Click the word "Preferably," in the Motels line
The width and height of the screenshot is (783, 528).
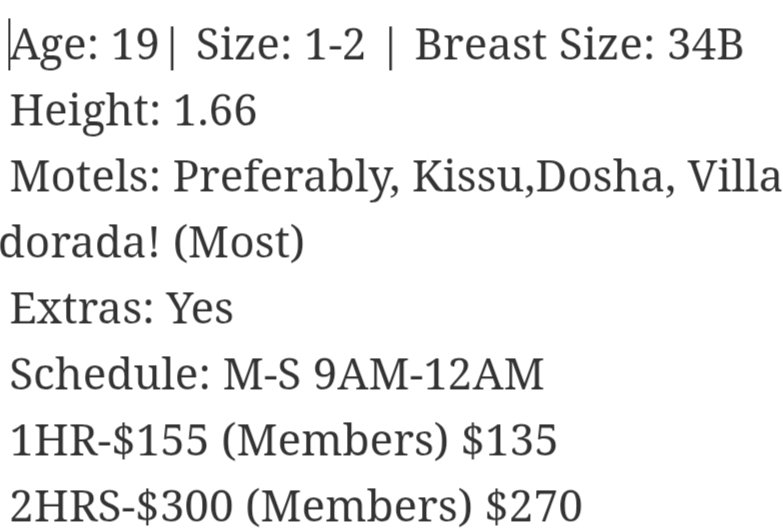[286, 179]
